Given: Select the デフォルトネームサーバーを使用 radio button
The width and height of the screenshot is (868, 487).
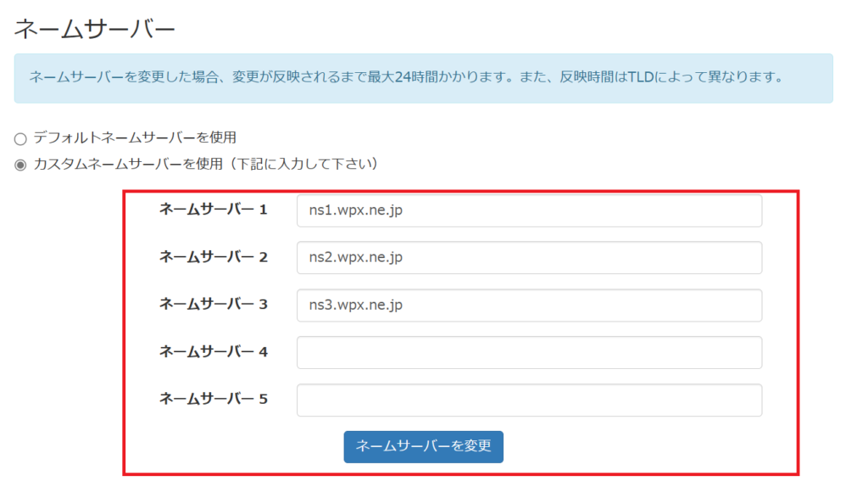Looking at the screenshot, I should pyautogui.click(x=20, y=138).
